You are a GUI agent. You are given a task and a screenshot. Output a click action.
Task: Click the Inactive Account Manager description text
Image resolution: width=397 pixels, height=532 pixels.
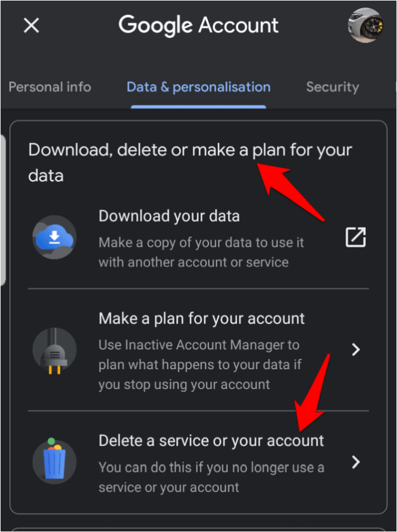click(198, 365)
